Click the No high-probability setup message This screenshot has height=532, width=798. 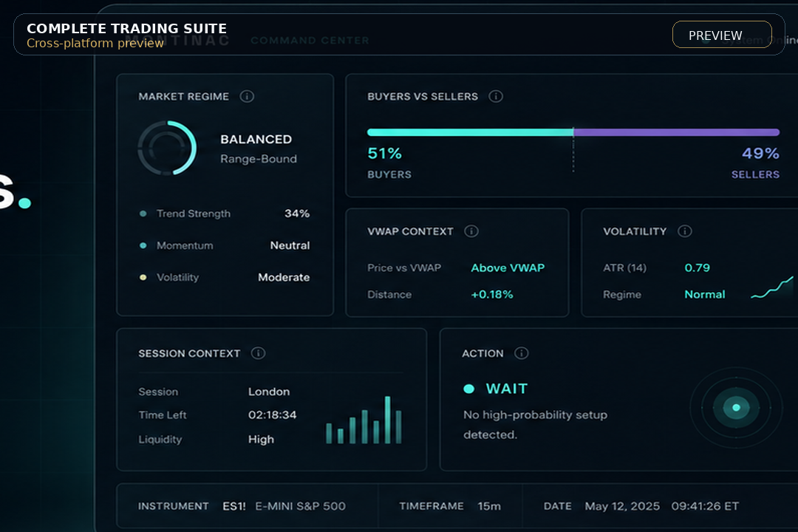pyautogui.click(x=536, y=425)
